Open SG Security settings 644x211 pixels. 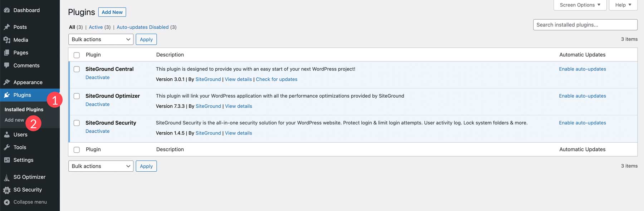tap(28, 190)
